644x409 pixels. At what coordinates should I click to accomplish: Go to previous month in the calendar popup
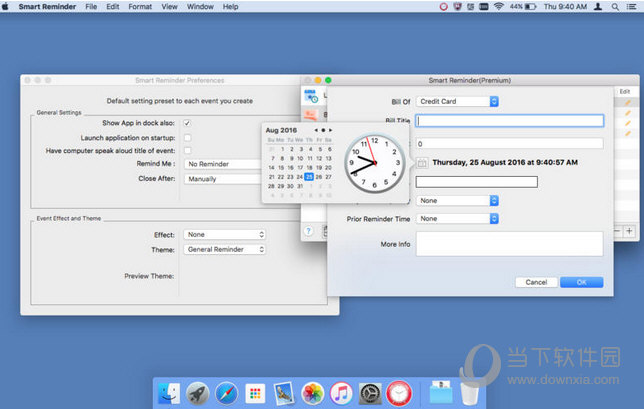316,130
